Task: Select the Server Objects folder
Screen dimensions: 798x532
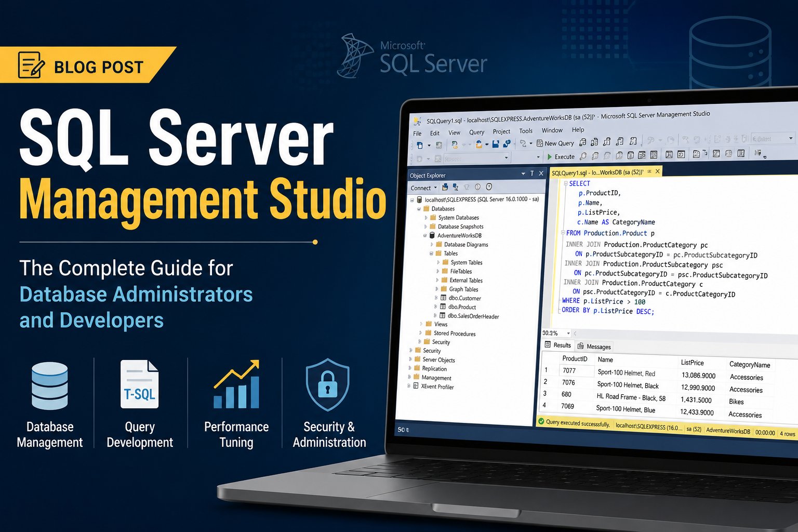Action: [435, 360]
